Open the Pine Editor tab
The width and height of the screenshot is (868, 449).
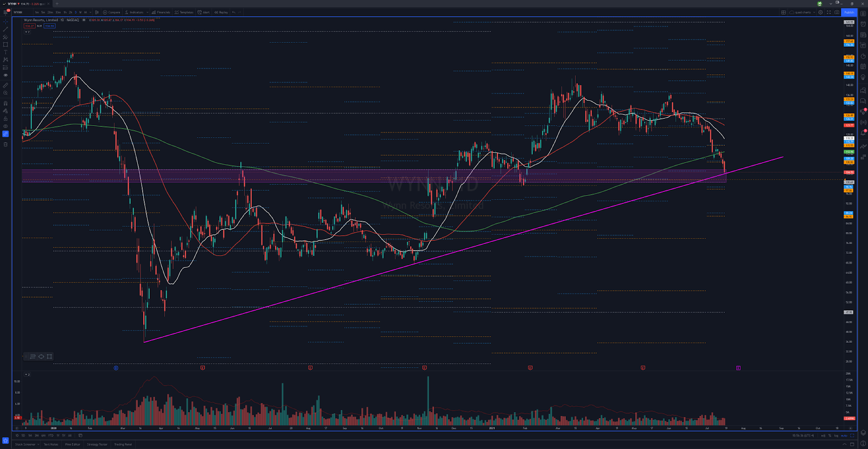73,444
